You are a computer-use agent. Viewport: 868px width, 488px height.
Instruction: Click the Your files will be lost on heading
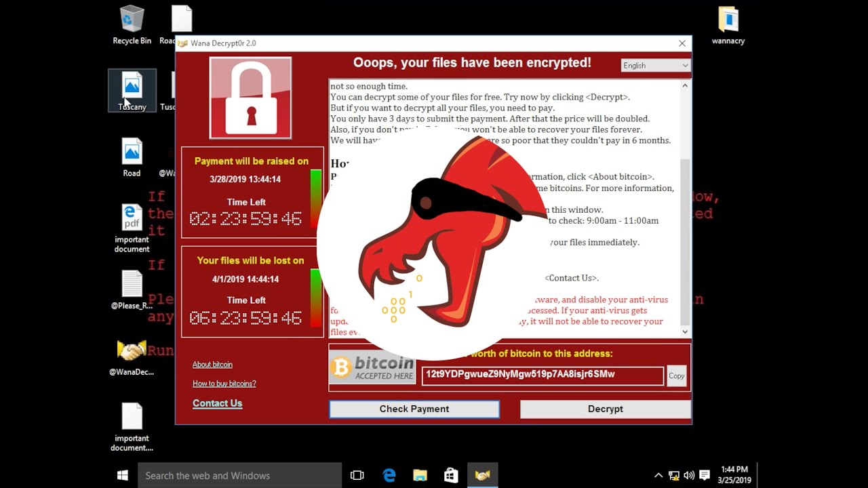[251, 260]
